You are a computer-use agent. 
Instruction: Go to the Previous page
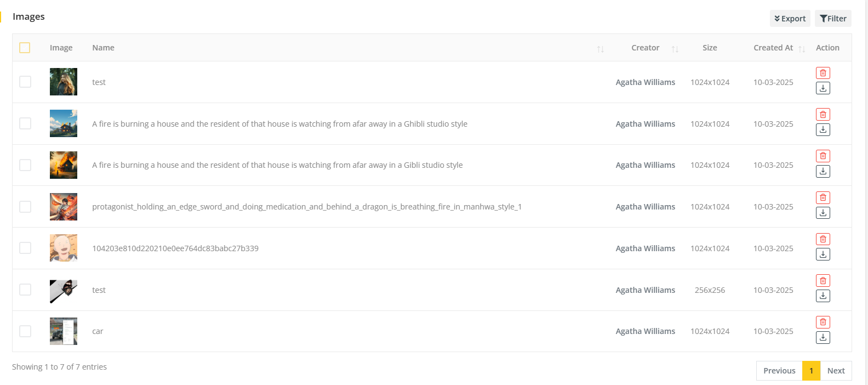coord(779,371)
